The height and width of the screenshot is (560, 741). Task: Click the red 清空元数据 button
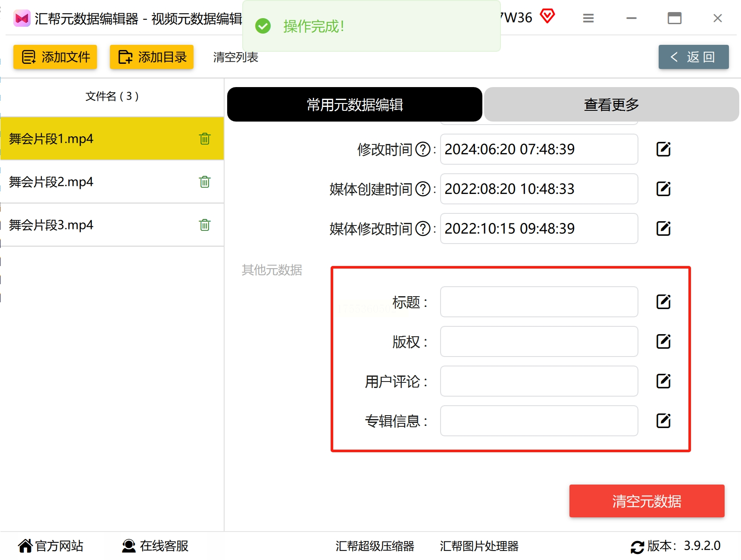click(647, 501)
